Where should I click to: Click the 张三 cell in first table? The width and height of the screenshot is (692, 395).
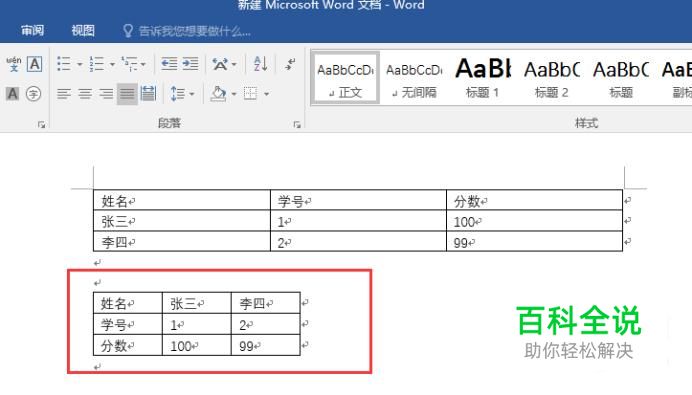182,221
